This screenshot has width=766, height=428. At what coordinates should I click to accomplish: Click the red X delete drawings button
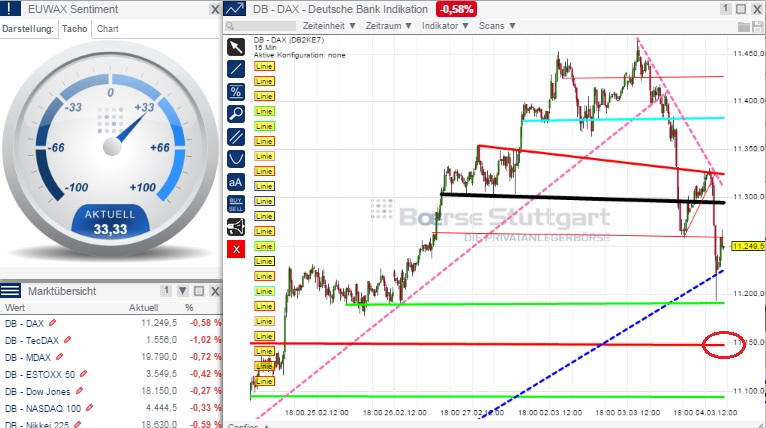236,250
